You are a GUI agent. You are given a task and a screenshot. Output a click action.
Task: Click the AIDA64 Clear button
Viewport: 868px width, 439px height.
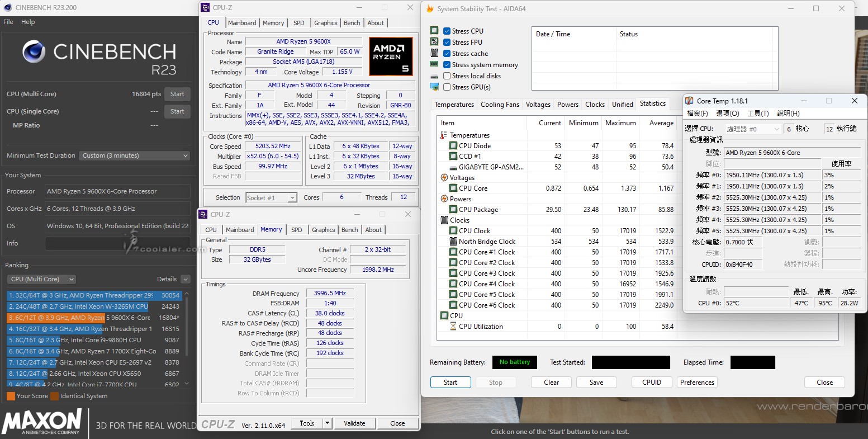click(551, 383)
